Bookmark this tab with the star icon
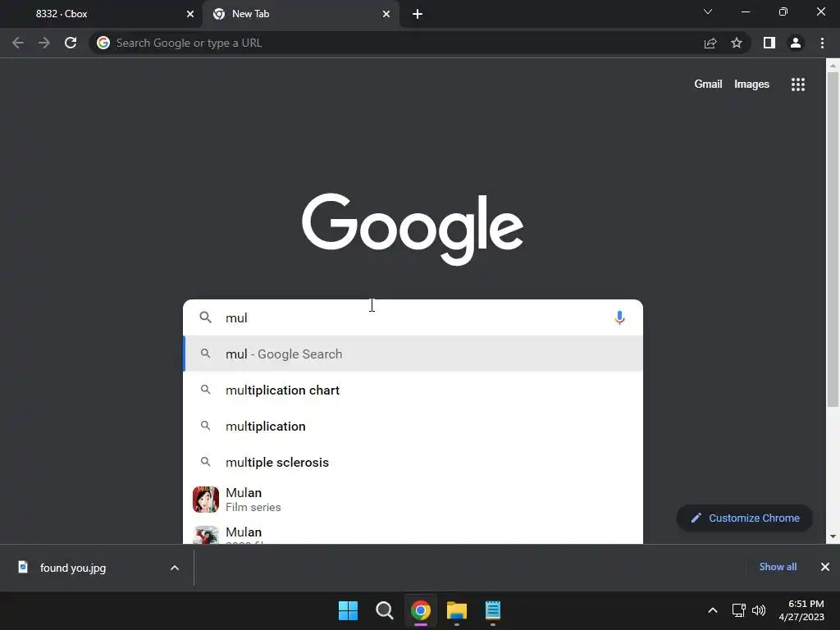The width and height of the screenshot is (840, 630). tap(737, 43)
